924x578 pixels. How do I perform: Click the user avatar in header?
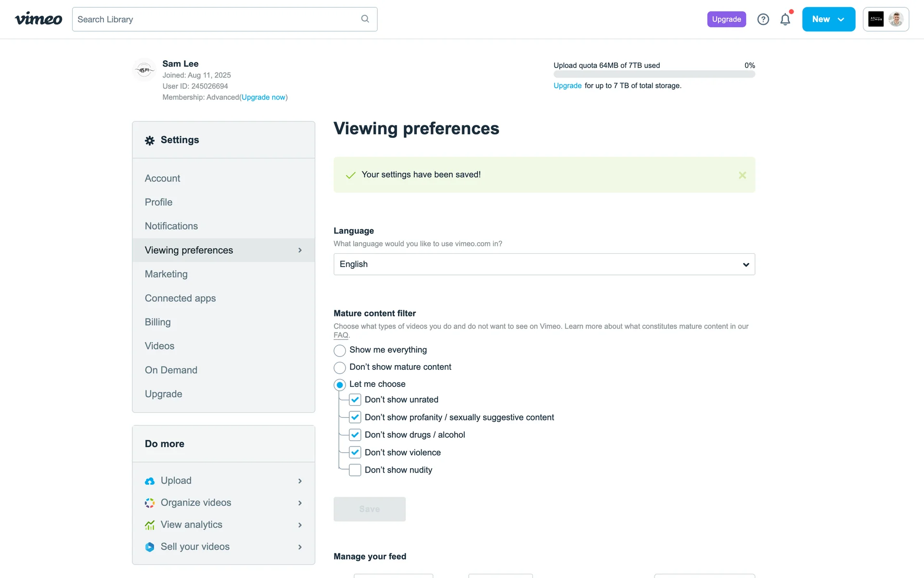coord(895,19)
